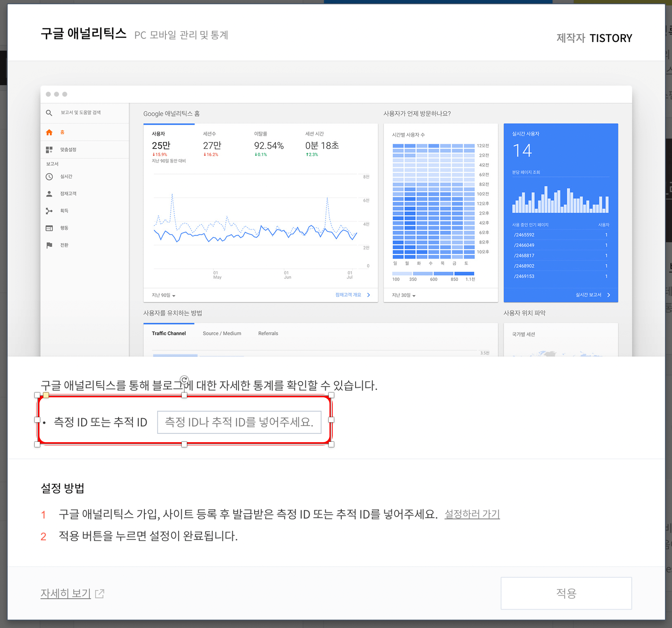This screenshot has width=672, height=628.
Task: Click the /2469153 page row
Action: [560, 276]
